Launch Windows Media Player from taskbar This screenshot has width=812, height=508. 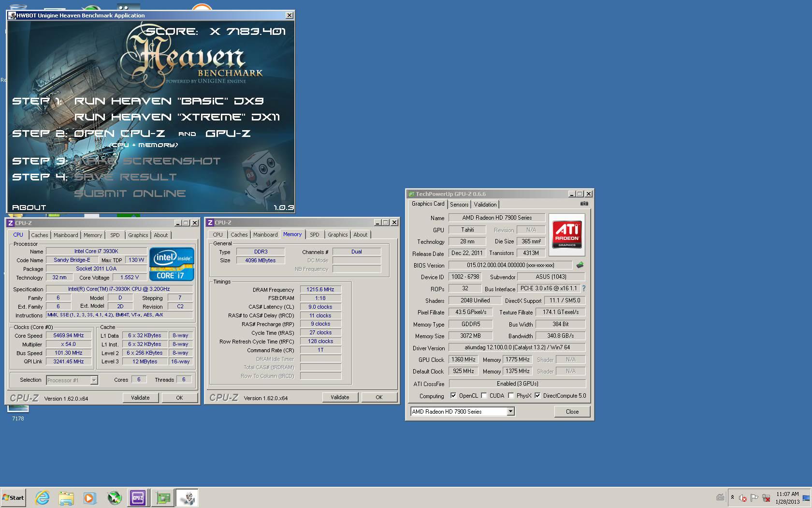[89, 497]
